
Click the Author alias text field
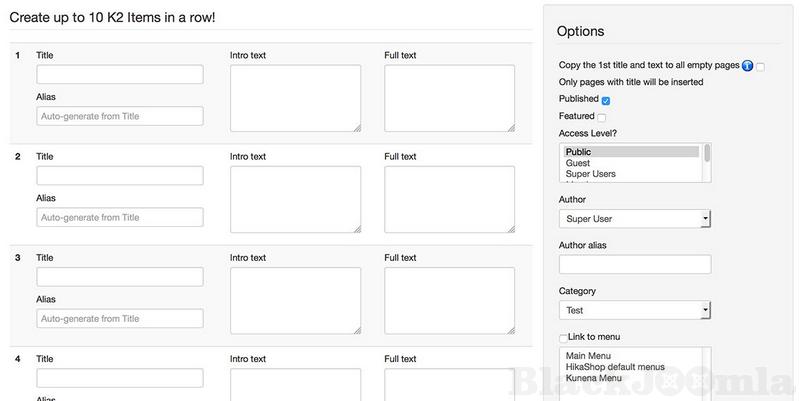[x=634, y=265]
